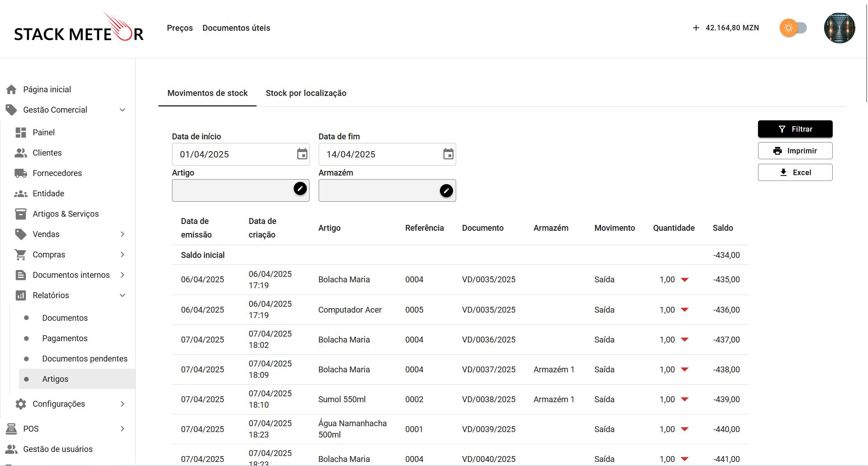Click the Relatórios chart icon
The width and height of the screenshot is (868, 466).
click(x=21, y=295)
